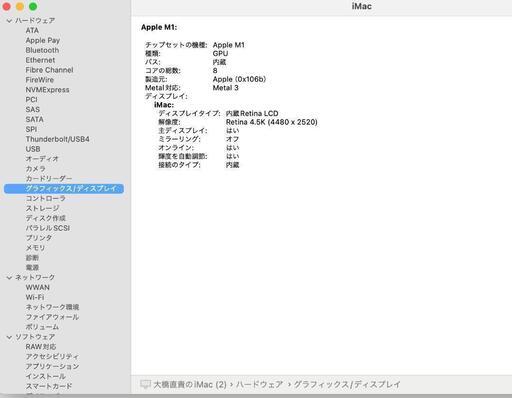This screenshot has height=398, width=512.
Task: Click the ネットワーク sidebar heading
Action: (x=35, y=277)
